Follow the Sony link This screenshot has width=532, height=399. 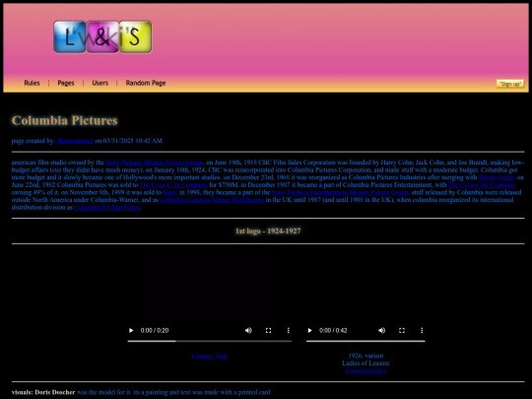click(169, 192)
